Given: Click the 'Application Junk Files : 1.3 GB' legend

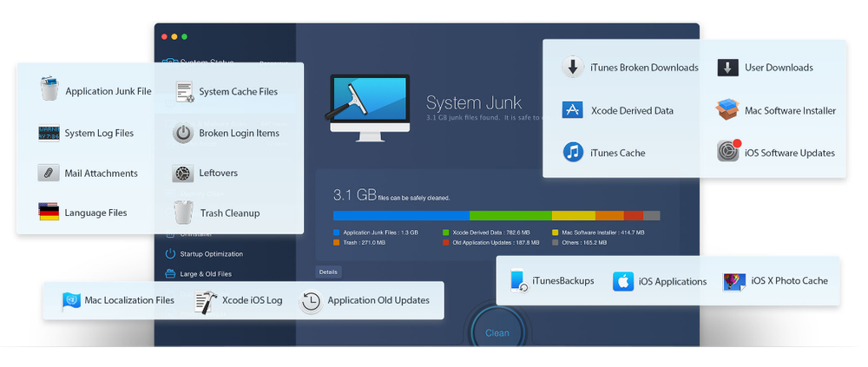Looking at the screenshot, I should 375,233.
